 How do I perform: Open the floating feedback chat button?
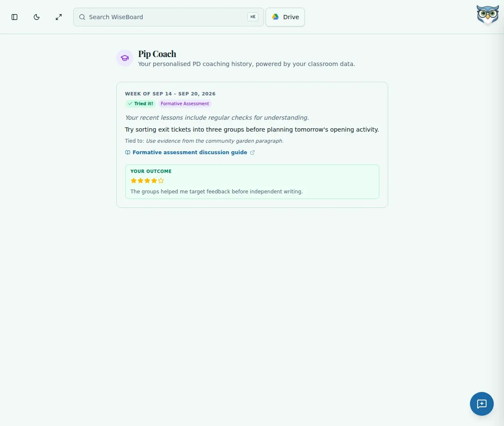pos(481,404)
